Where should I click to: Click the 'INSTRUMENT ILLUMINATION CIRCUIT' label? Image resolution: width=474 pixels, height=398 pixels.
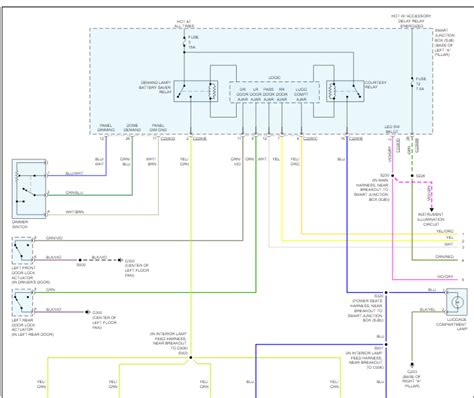(431, 220)
